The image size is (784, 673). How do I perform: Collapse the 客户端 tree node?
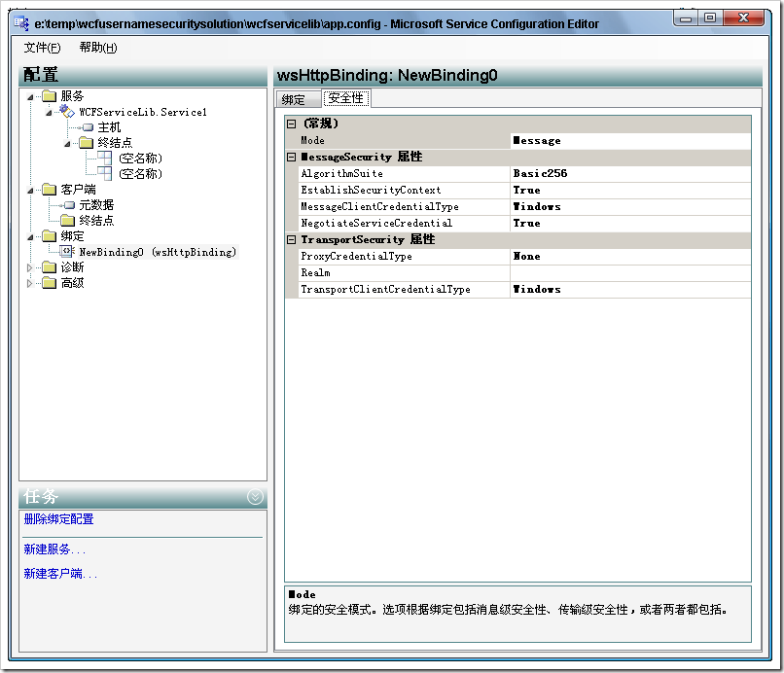point(30,190)
